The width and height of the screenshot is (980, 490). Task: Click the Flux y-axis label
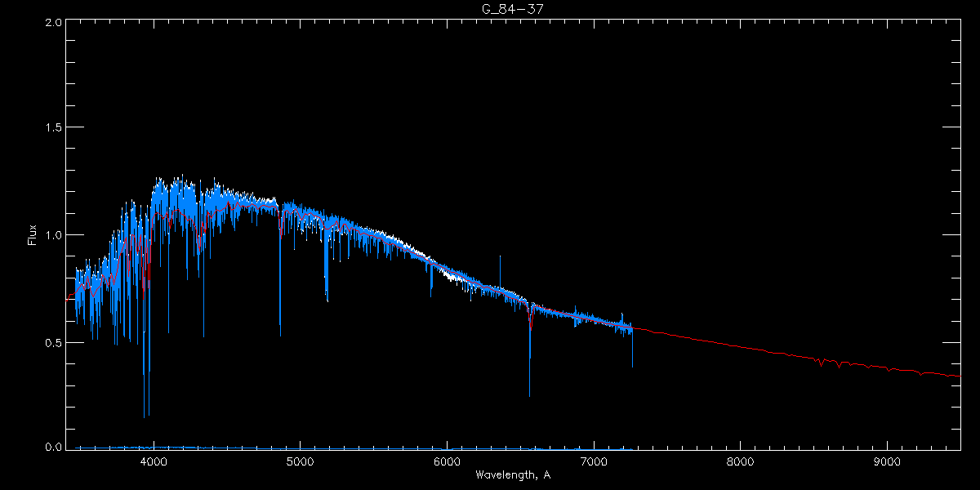[x=33, y=235]
